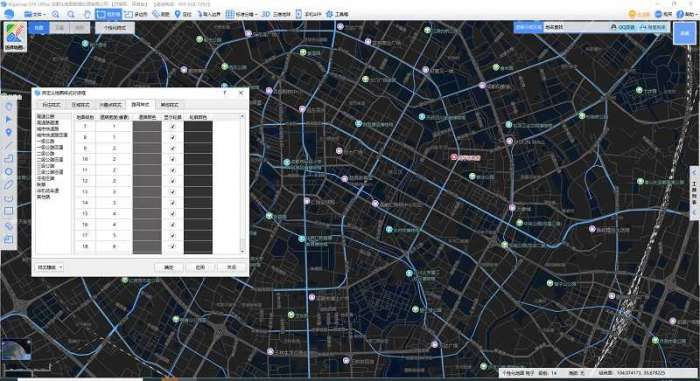
Task: Toggle outline checkbox for level 18 row
Action: point(173,246)
